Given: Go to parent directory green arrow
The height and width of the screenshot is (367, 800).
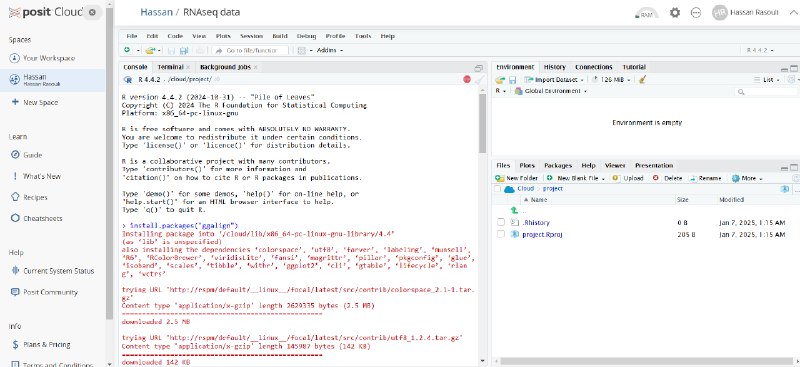Looking at the screenshot, I should pyautogui.click(x=514, y=210).
